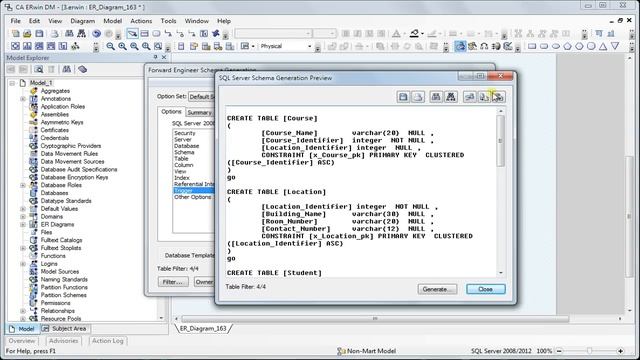
Task: Click the Close button in the preview dialog
Action: [x=486, y=289]
